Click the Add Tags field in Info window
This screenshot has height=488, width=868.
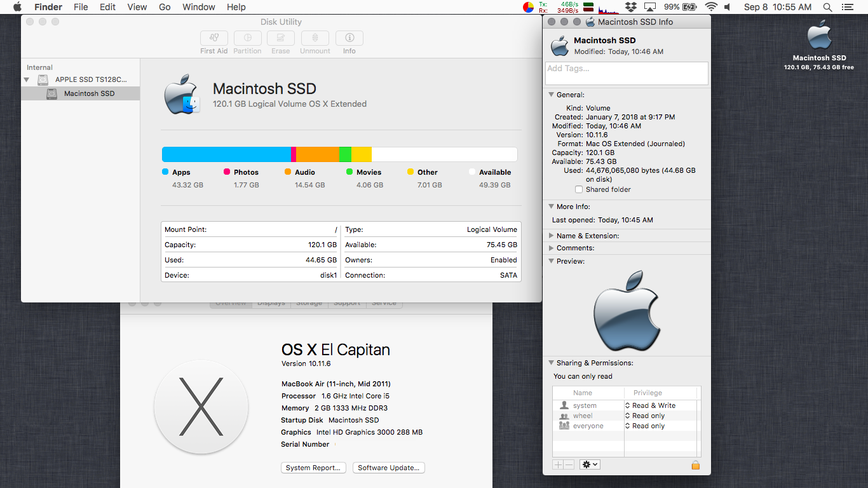click(x=627, y=73)
